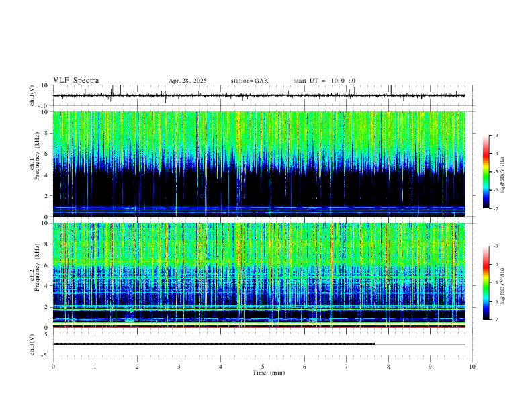Click the ch.2 "Frequency (kHz)" axis label
532x411 pixels.
coord(37,267)
